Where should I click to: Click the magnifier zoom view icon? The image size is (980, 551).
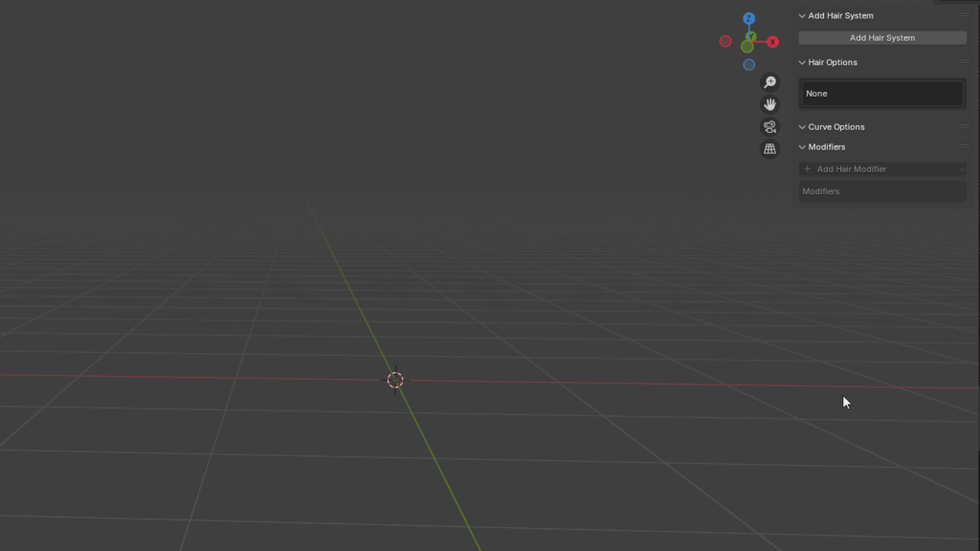769,82
